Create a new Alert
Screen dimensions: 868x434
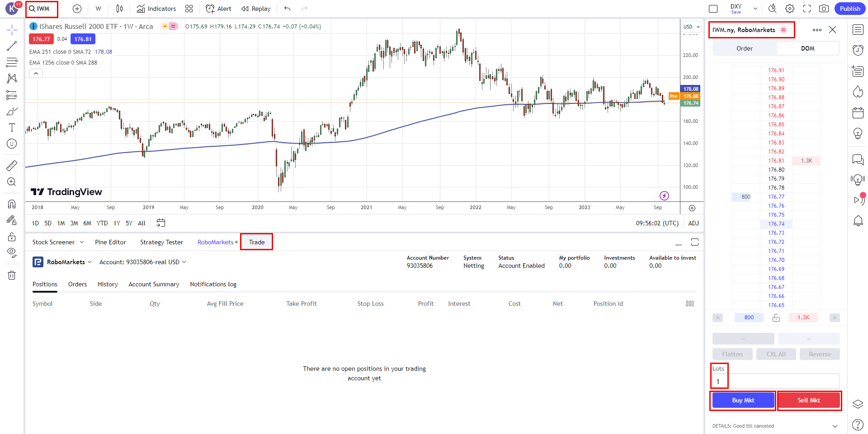218,9
